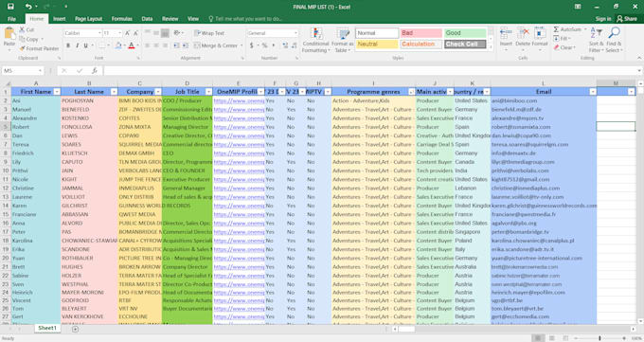The height and width of the screenshot is (342, 644).
Task: Increase font size with the large A
Action: [128, 33]
